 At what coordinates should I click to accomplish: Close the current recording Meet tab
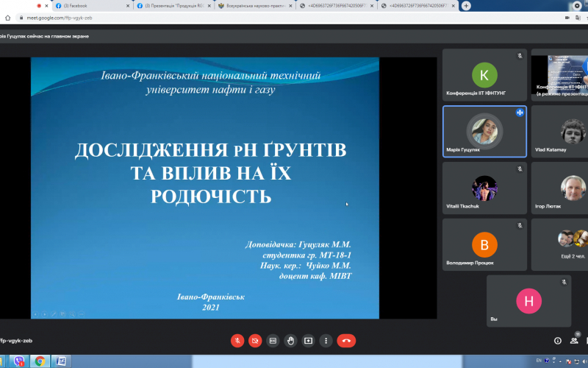coord(46,6)
